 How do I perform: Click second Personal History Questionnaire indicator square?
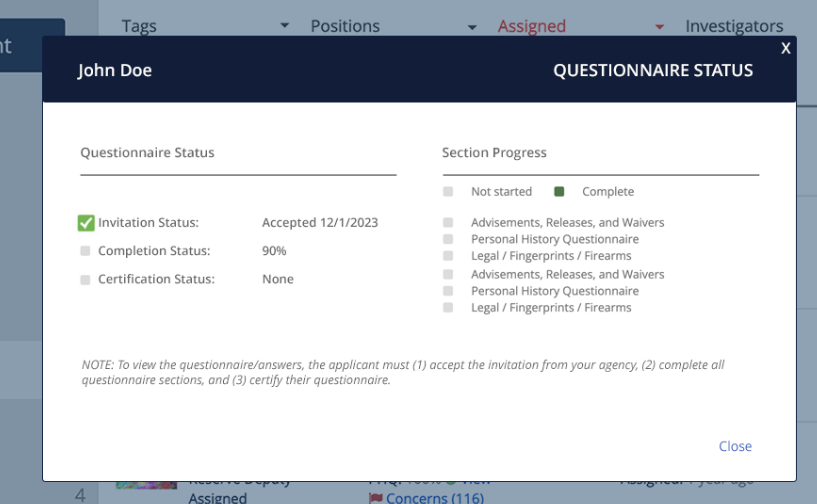click(448, 292)
